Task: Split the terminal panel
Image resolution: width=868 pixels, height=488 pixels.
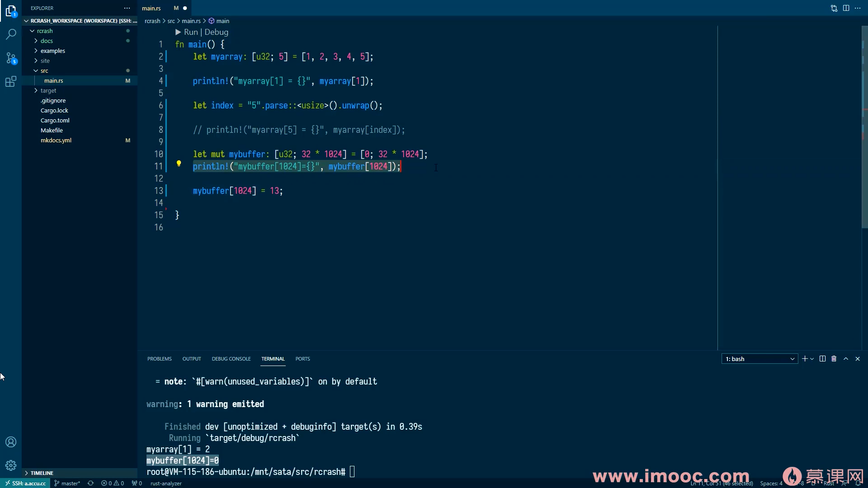Action: click(x=822, y=359)
